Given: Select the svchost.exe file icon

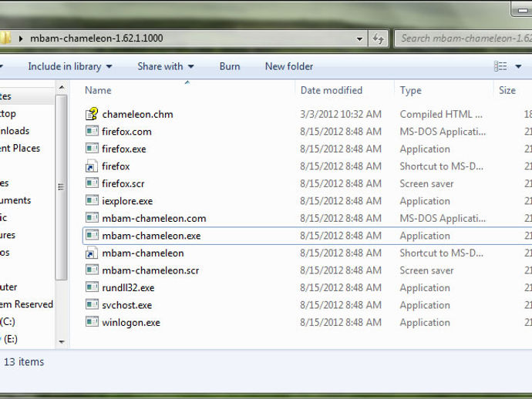Looking at the screenshot, I should coord(92,305).
